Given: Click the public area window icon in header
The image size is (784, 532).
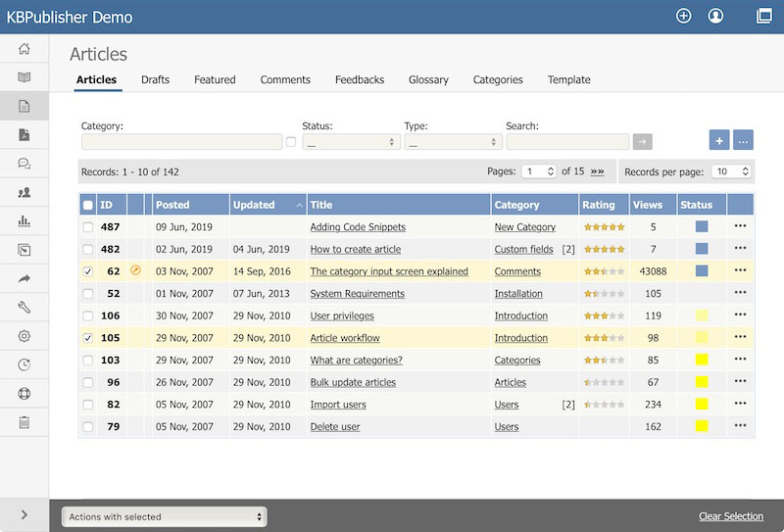Looking at the screenshot, I should [764, 16].
